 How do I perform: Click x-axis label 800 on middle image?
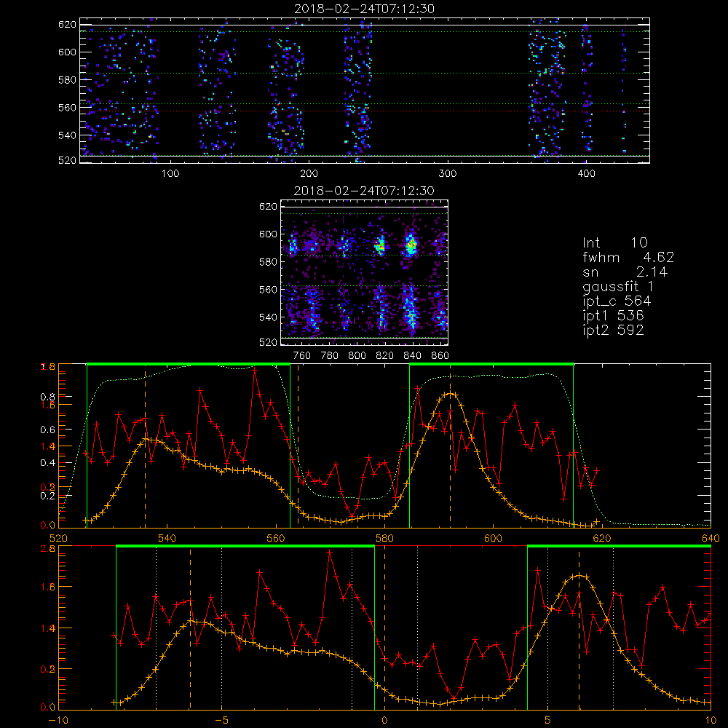pos(357,356)
